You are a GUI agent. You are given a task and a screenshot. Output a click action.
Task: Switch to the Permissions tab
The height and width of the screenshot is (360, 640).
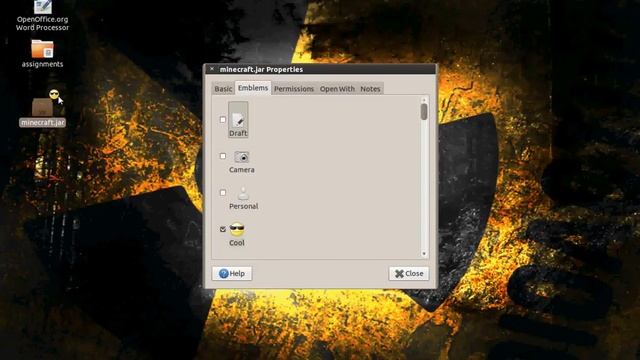coord(294,89)
